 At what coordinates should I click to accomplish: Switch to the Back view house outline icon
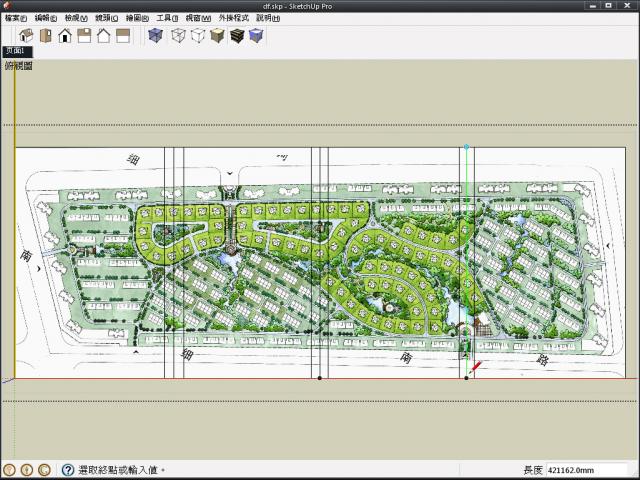click(x=103, y=36)
